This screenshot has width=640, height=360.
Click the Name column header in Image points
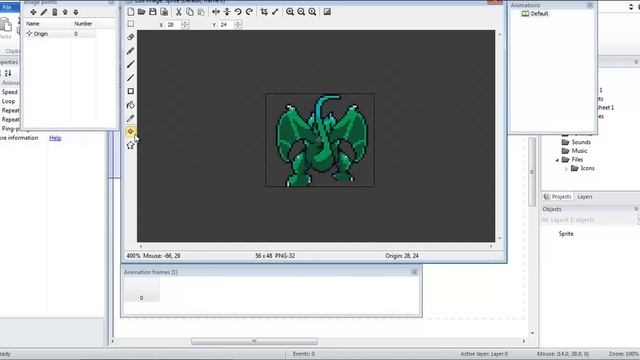[x=33, y=24]
